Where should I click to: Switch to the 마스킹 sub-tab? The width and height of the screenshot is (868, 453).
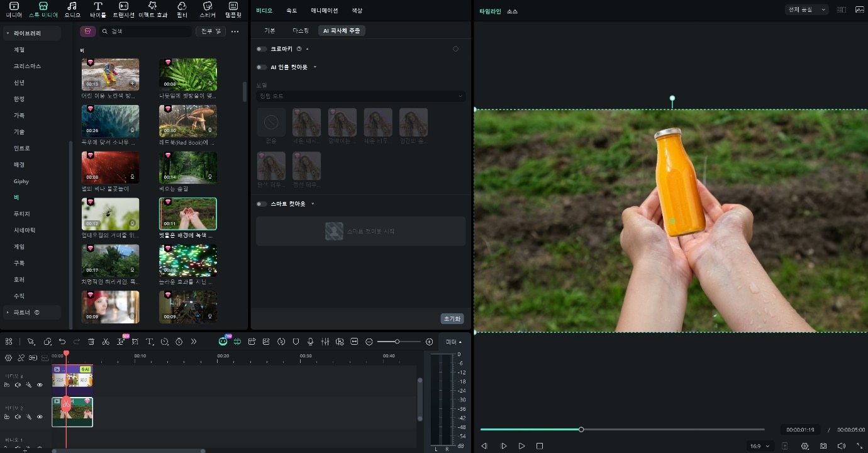301,30
